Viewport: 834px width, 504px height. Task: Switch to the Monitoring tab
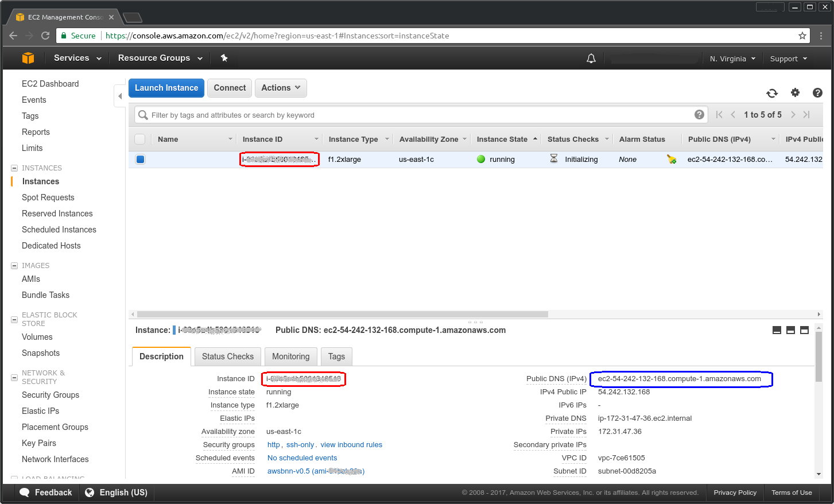290,356
